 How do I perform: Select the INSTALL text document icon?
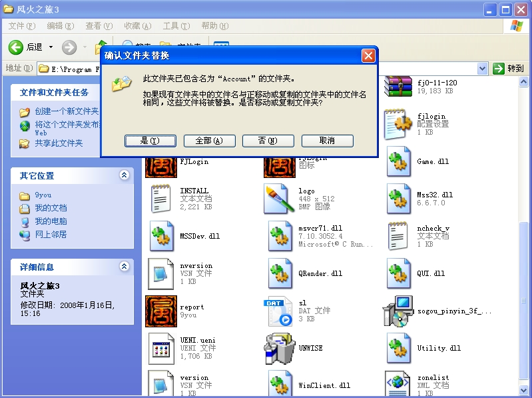pos(160,199)
